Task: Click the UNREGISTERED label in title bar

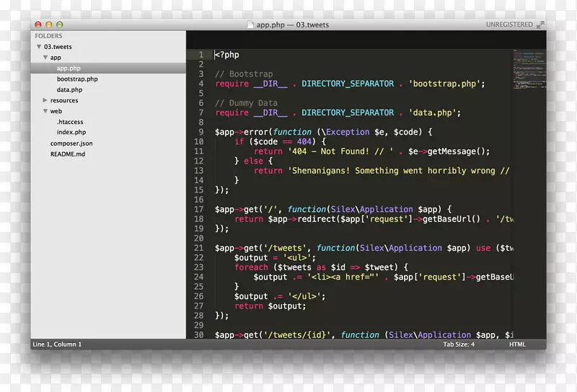Action: (x=508, y=24)
